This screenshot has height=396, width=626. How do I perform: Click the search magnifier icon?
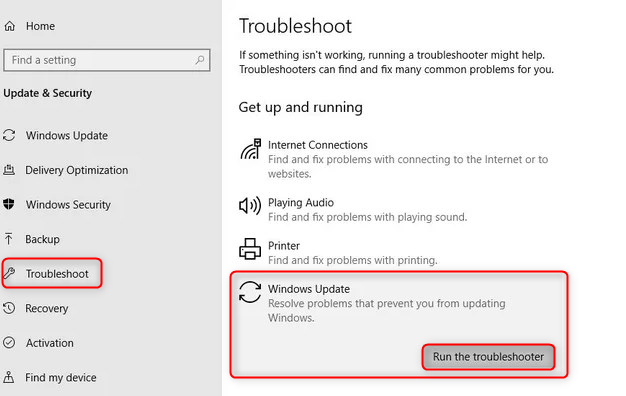point(200,60)
